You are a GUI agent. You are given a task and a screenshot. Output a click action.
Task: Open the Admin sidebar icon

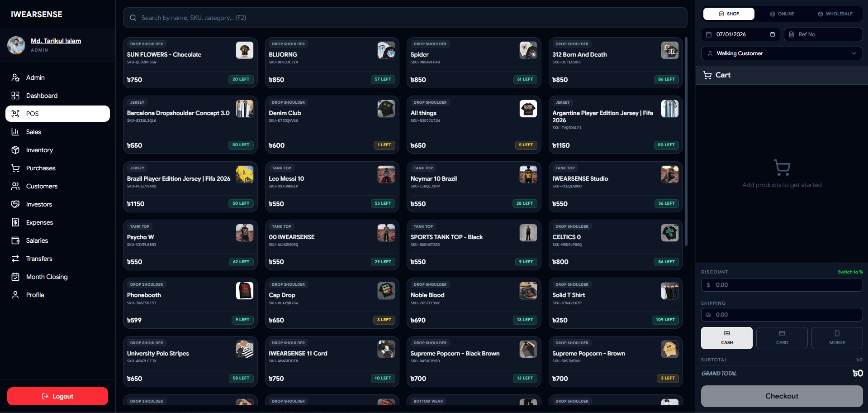[x=15, y=77]
